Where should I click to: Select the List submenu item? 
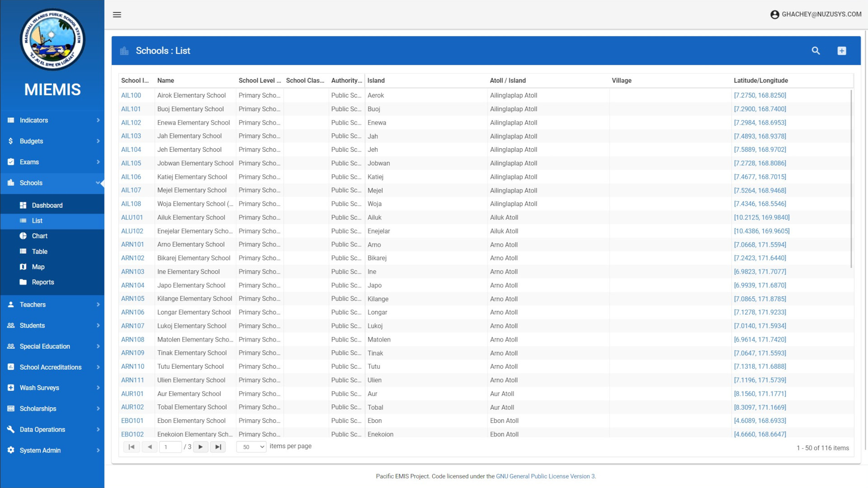[x=52, y=221]
